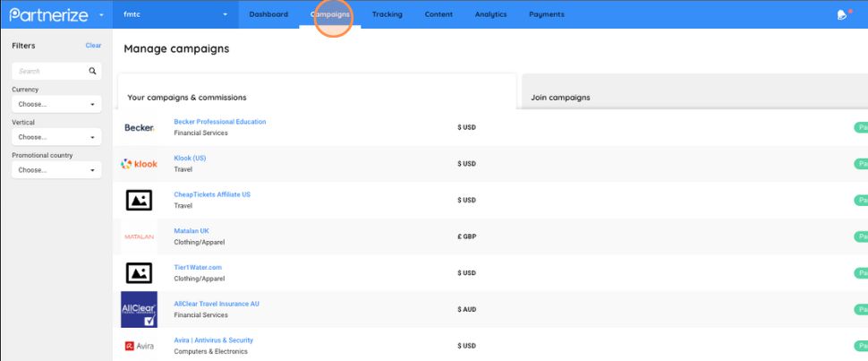Click the Matalan logo

coord(139,236)
